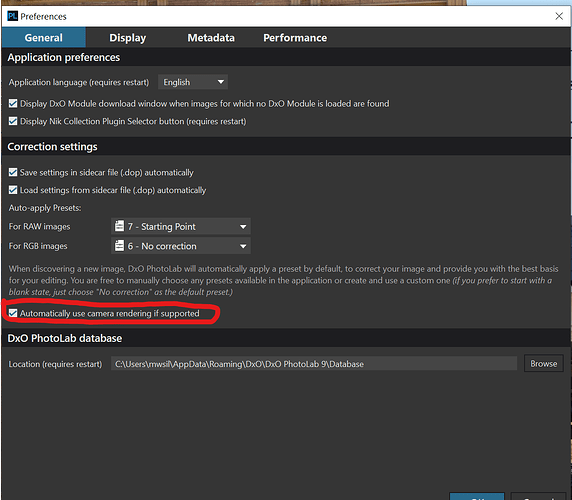572x500 pixels.
Task: Close the Preferences dialog
Action: pyautogui.click(x=559, y=16)
